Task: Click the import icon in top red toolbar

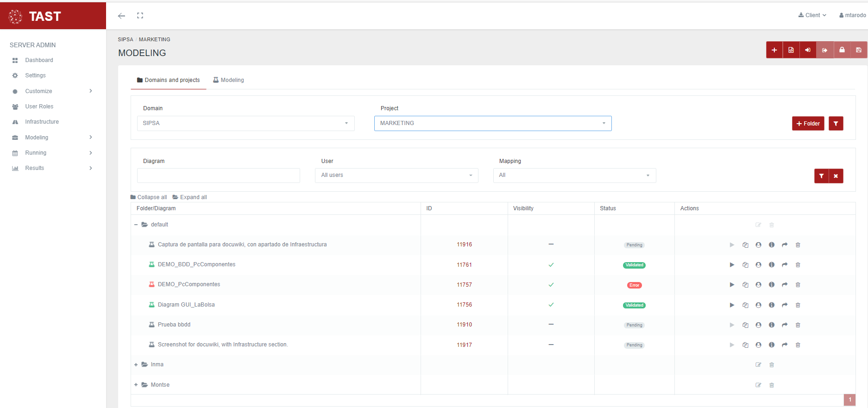Action: coord(808,50)
